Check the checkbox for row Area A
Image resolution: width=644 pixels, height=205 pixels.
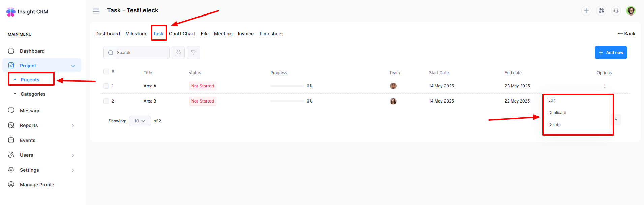pos(106,86)
